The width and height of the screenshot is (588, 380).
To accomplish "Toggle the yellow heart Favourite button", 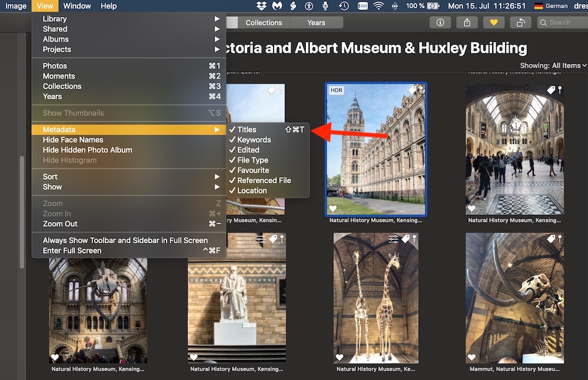I will pos(494,22).
